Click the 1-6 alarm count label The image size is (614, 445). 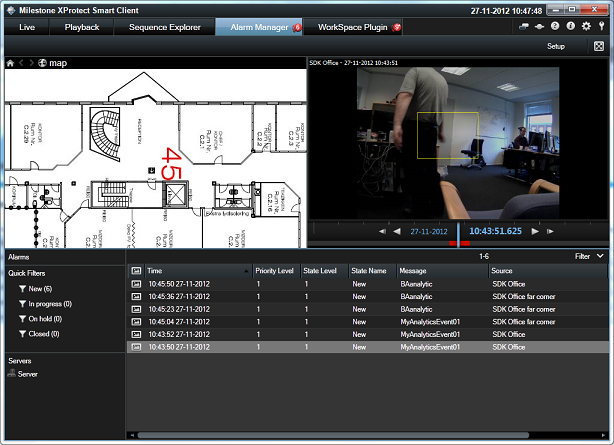tap(484, 256)
